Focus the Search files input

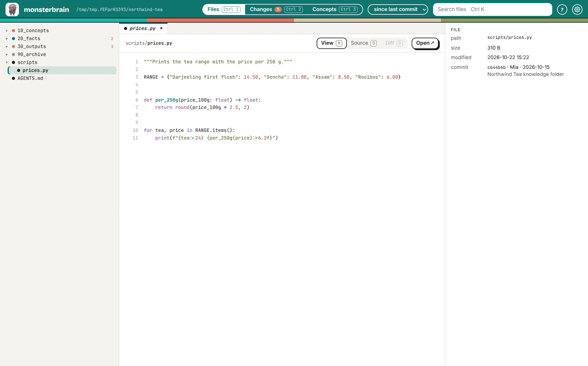pyautogui.click(x=492, y=9)
